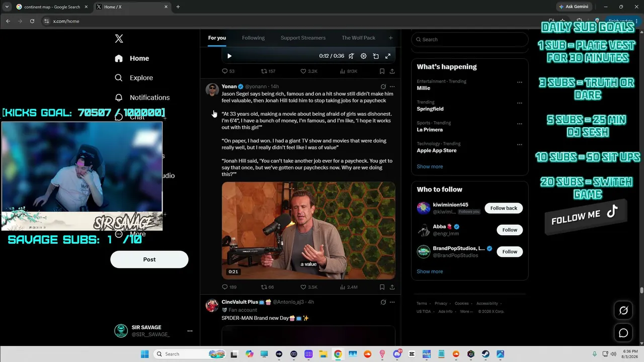
Task: Show more accounts in Who to follow
Action: (x=430, y=271)
